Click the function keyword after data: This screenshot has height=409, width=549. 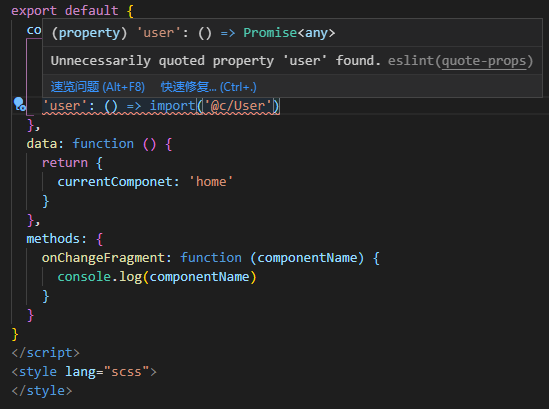coord(103,144)
